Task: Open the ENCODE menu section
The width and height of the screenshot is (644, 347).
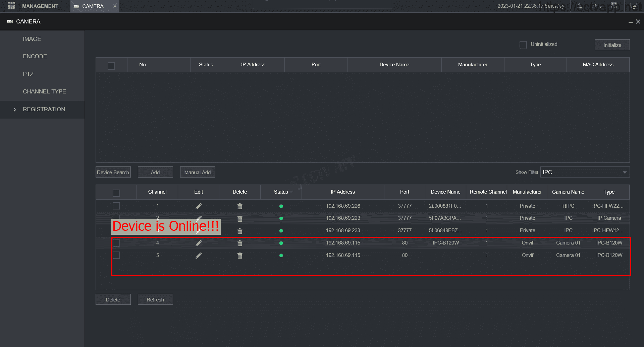Action: tap(35, 56)
